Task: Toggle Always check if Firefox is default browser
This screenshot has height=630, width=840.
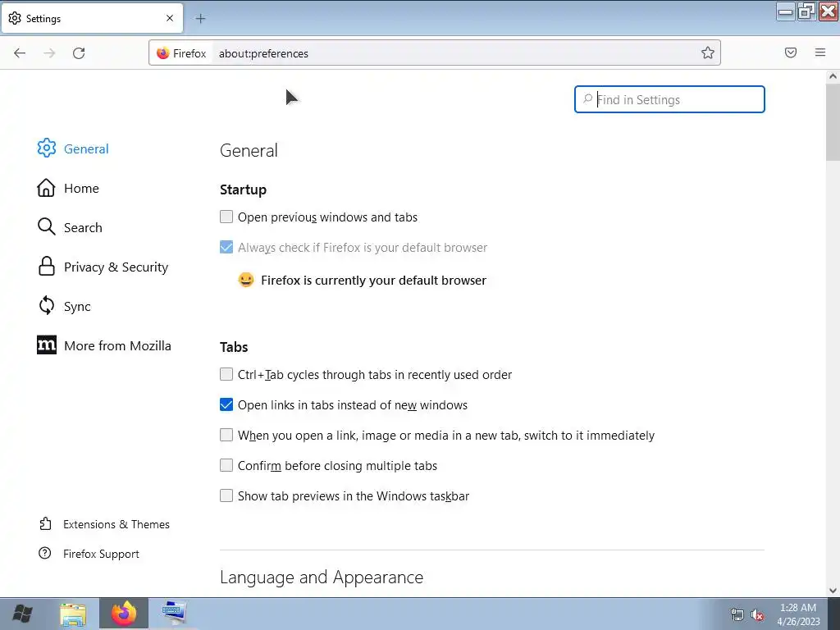Action: click(x=226, y=247)
